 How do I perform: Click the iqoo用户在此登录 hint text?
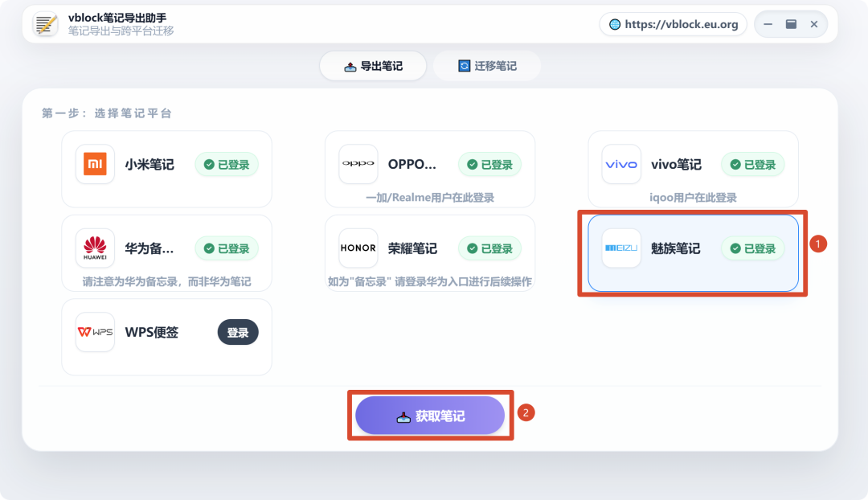pos(693,198)
